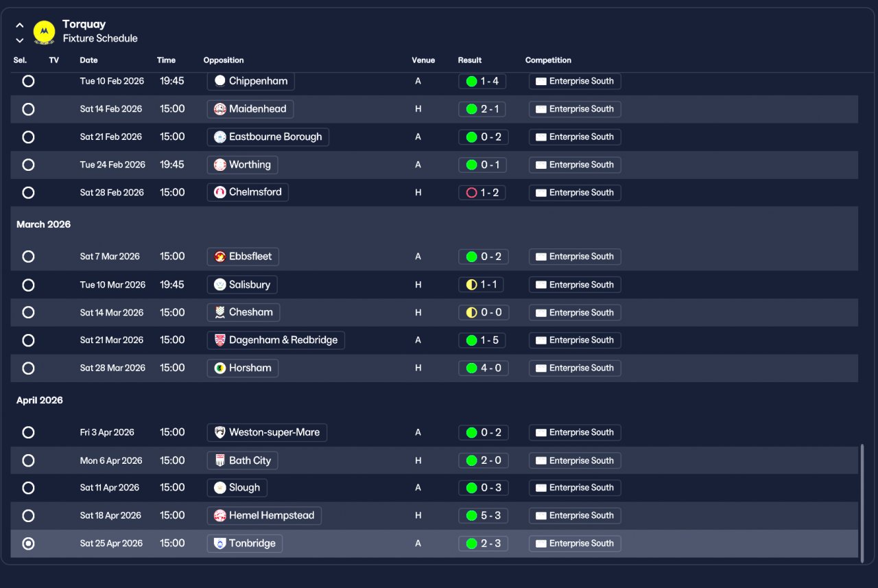
Task: Click the vertical scrollbar of fixture list
Action: (x=862, y=502)
